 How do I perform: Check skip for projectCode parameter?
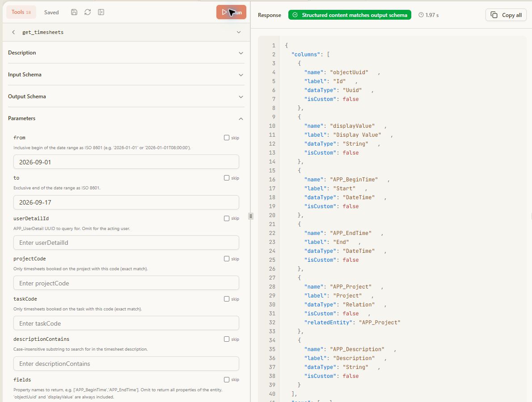point(227,259)
